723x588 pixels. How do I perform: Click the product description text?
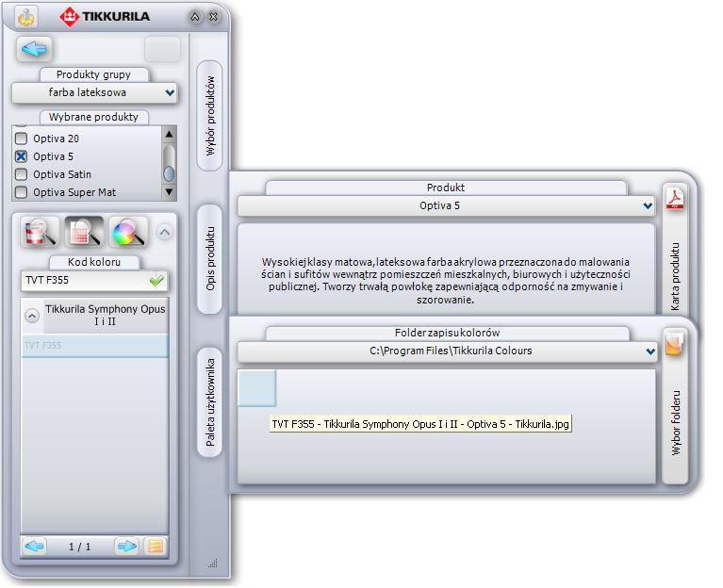[446, 281]
